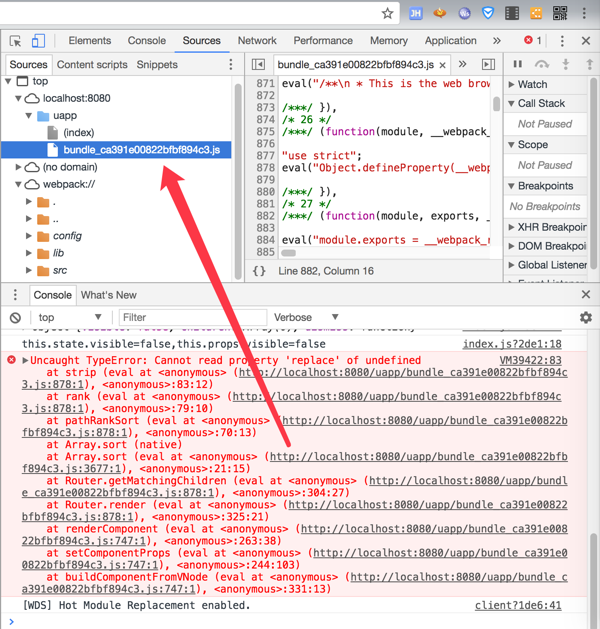Switch to the Elements tab
Screen dimensions: 600x629
pyautogui.click(x=89, y=41)
